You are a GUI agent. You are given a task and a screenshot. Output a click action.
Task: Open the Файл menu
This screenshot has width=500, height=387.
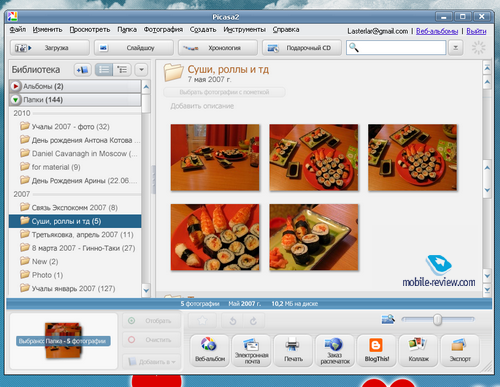point(18,30)
